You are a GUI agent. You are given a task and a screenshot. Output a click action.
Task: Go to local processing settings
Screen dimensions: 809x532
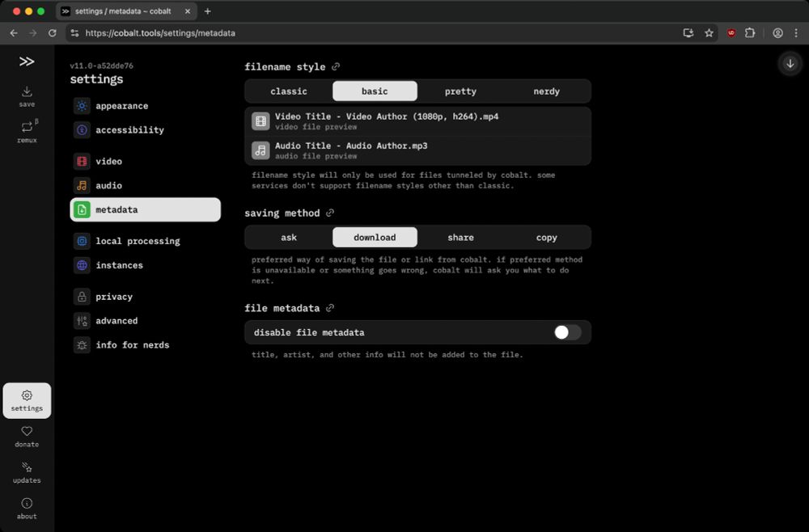pyautogui.click(x=146, y=241)
